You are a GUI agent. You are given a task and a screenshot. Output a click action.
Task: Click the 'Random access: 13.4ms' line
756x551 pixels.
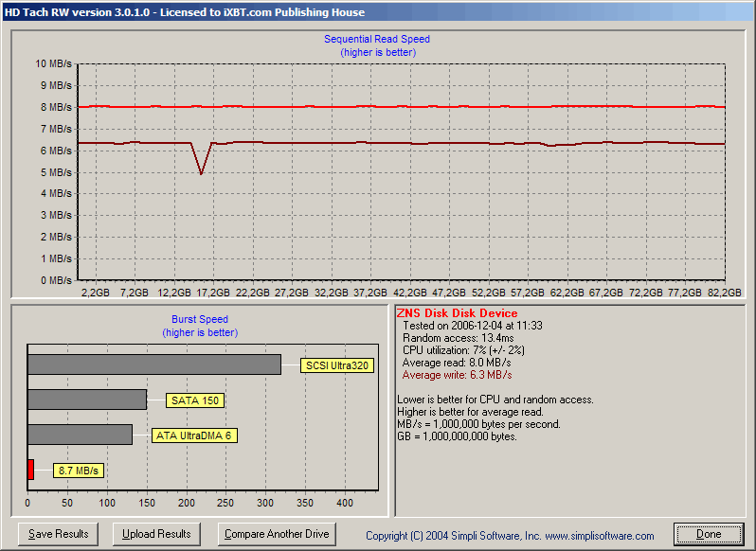click(x=458, y=338)
